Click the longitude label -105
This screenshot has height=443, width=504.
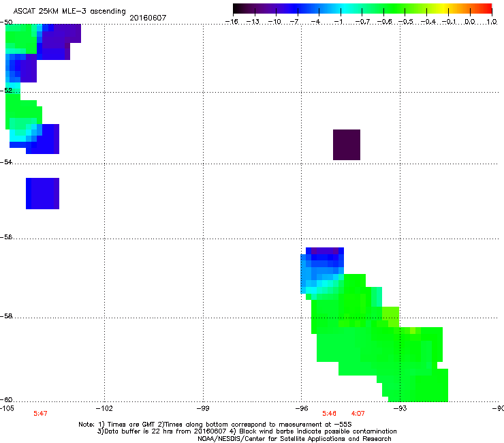[6, 408]
